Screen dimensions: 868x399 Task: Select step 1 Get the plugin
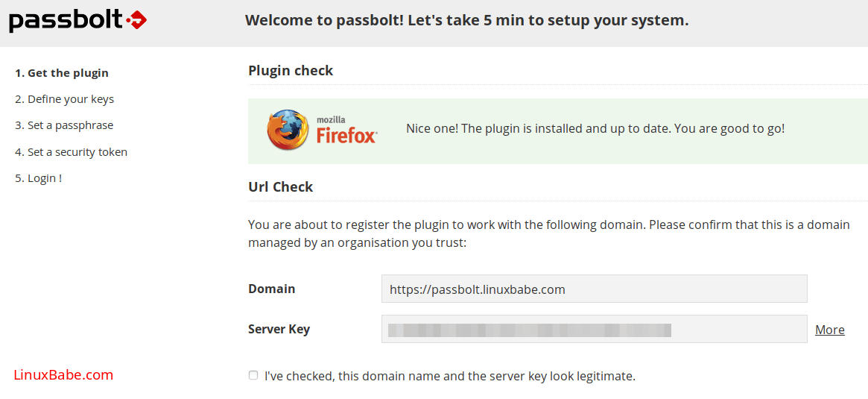coord(62,73)
